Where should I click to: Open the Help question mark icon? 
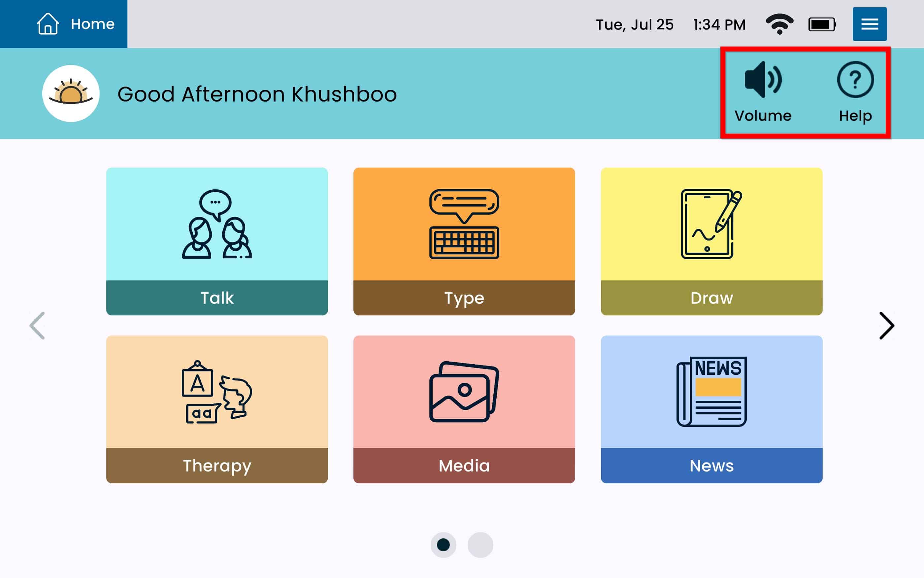[x=855, y=80]
